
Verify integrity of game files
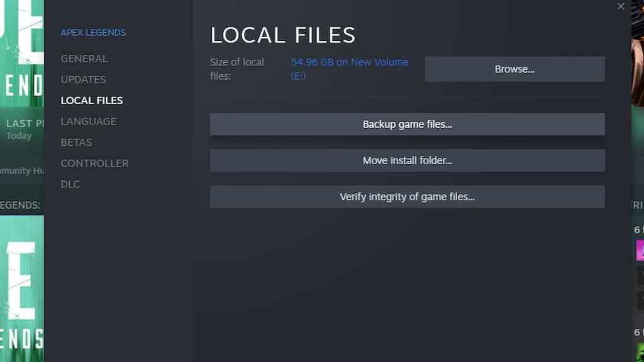pos(407,197)
